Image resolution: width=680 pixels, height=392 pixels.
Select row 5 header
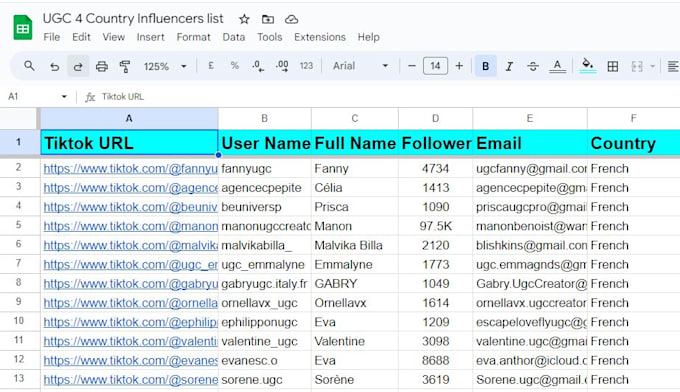coord(18,225)
